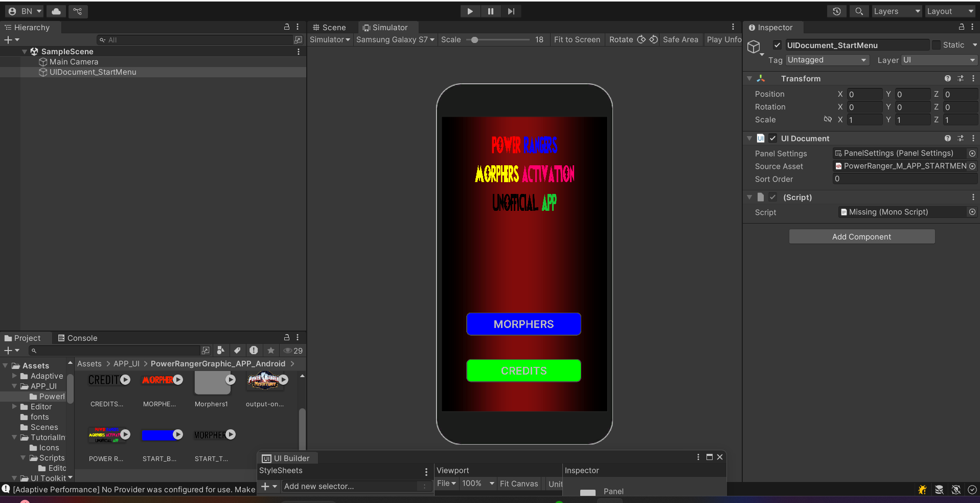Click Add Component button
This screenshot has height=503, width=980.
pyautogui.click(x=861, y=236)
